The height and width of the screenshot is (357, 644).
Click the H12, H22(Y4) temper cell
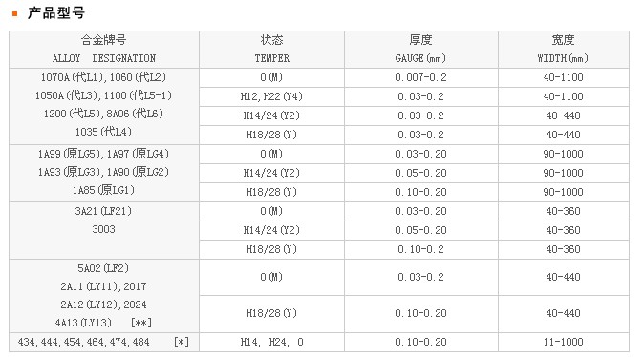(271, 96)
